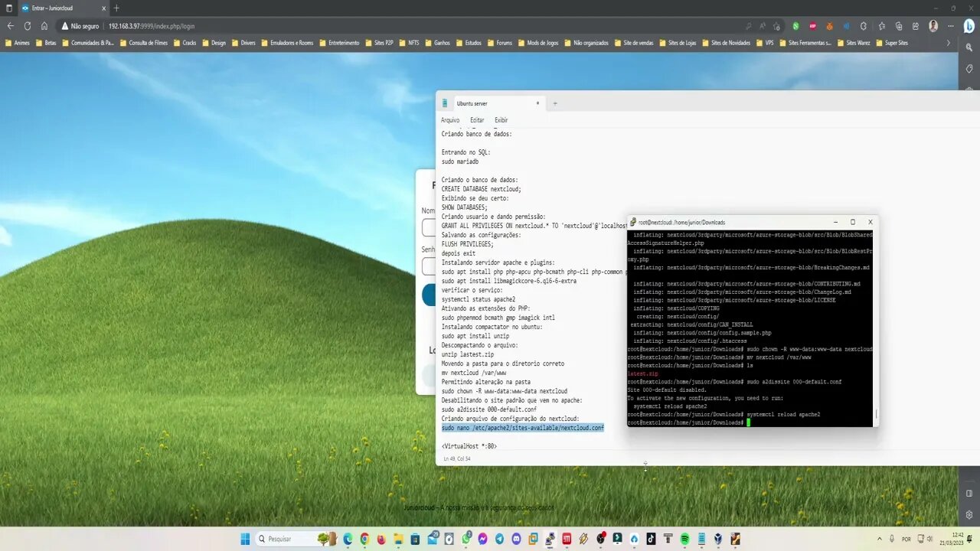Click the Share icon in Edge toolbar
The width and height of the screenshot is (980, 551).
click(916, 25)
